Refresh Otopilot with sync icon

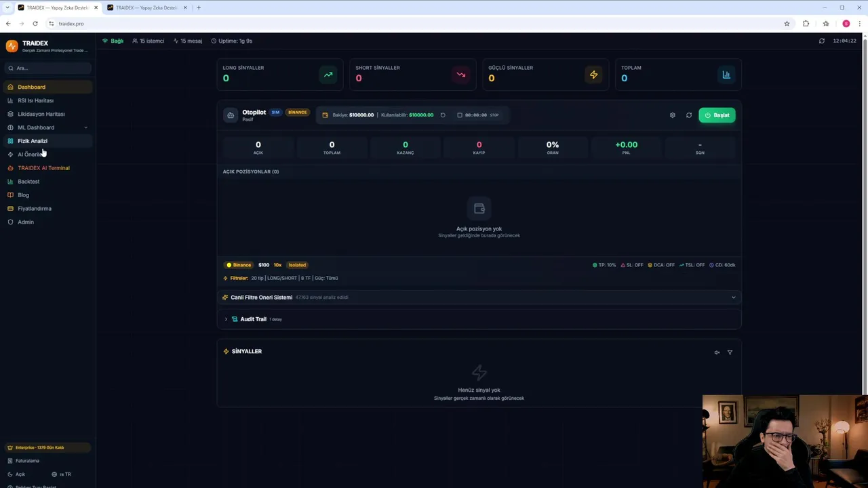point(689,115)
